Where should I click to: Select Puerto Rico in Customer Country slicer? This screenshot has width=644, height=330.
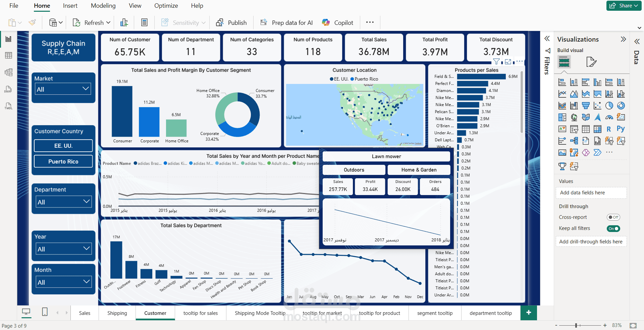[63, 161]
